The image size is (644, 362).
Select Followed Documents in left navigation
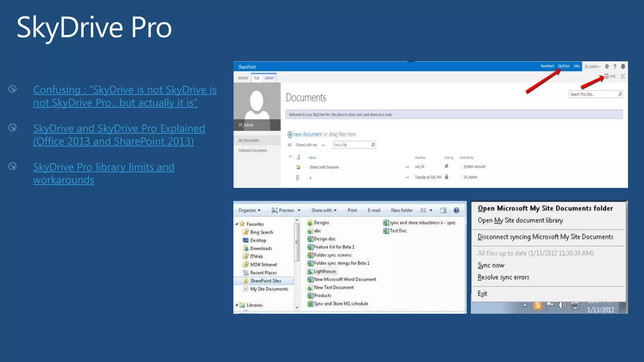point(253,151)
